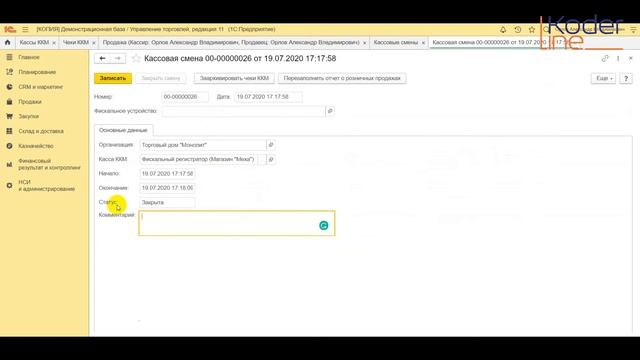640x360 pixels.
Task: Click the Номер input field
Action: (185, 97)
